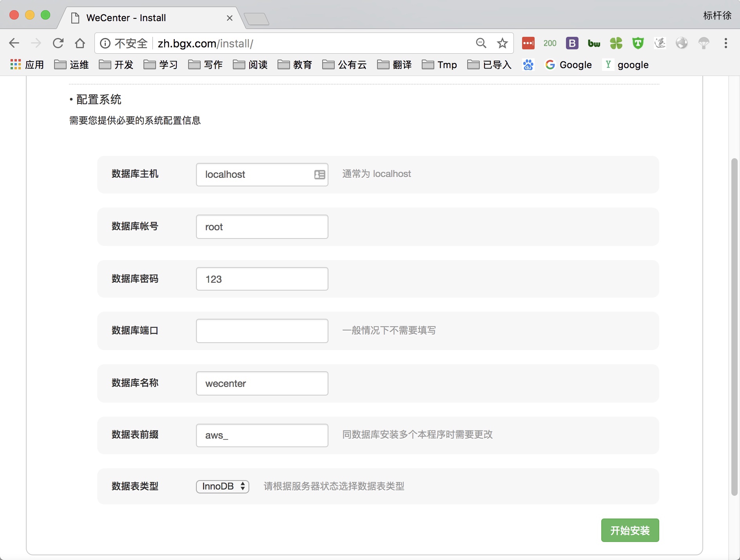Open the 公有云 bookmark folder
Screen dimensions: 740x560
click(x=345, y=65)
